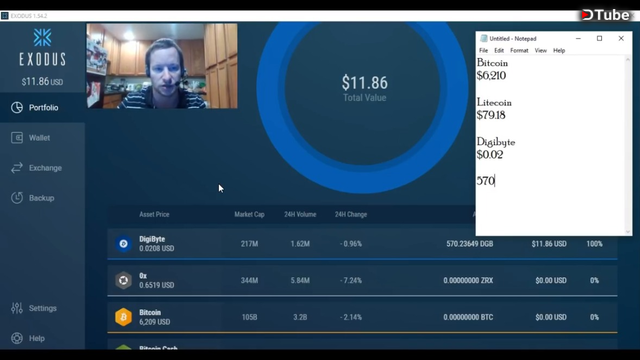Viewport: 640px width, 360px height.
Task: Click the Bitcoin heading in Notepad
Action: [492, 63]
